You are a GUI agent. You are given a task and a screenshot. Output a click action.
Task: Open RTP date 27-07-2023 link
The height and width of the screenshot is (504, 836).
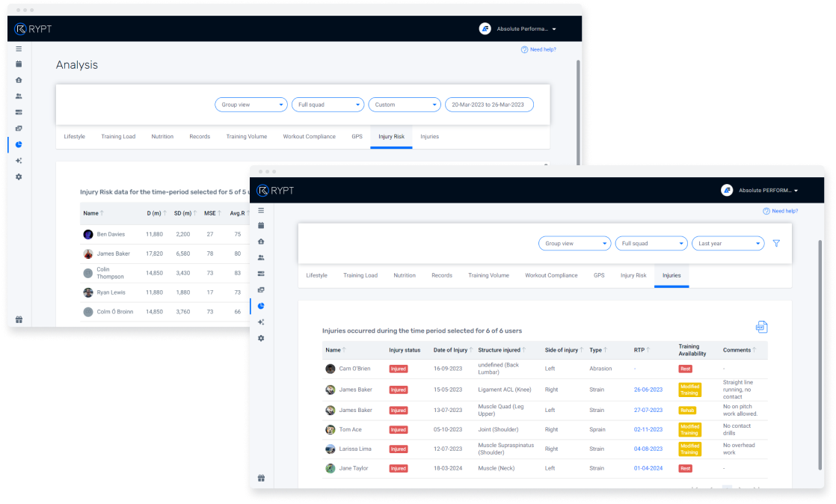pyautogui.click(x=648, y=410)
